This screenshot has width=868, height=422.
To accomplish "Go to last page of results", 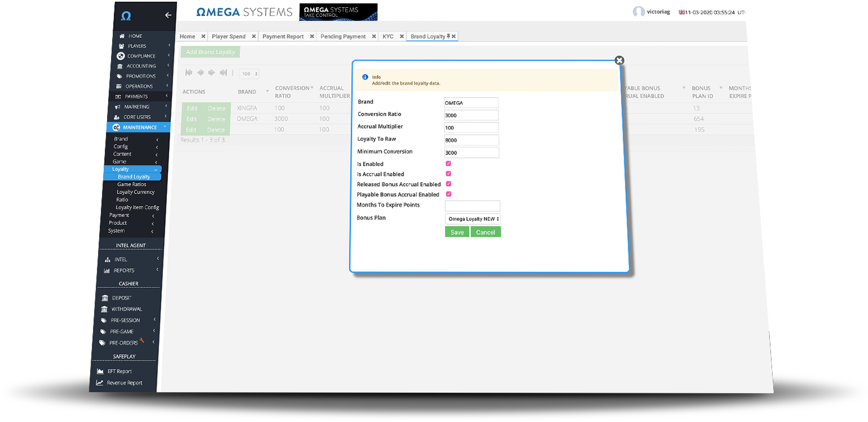I will 223,73.
